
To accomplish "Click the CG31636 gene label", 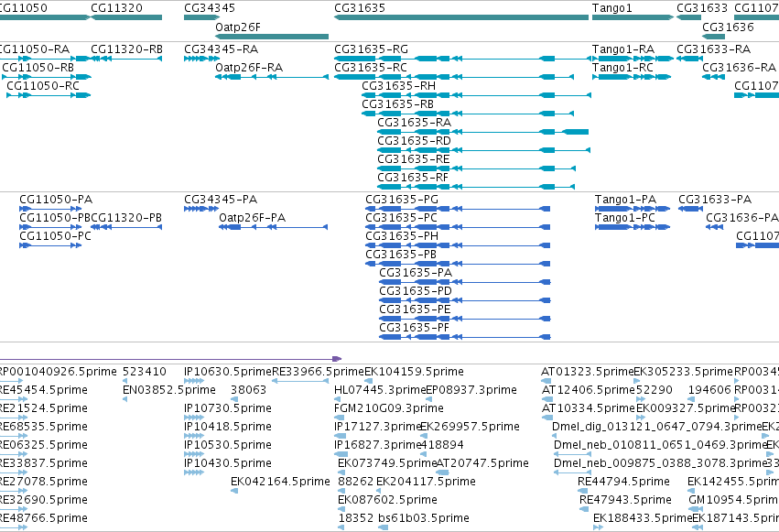I will tap(728, 27).
